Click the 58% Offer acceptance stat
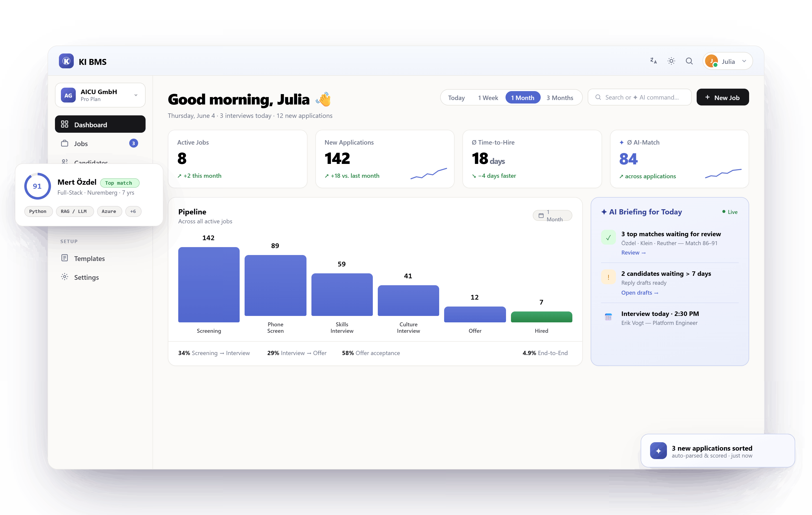Viewport: 812px width, 515px height. 371,353
